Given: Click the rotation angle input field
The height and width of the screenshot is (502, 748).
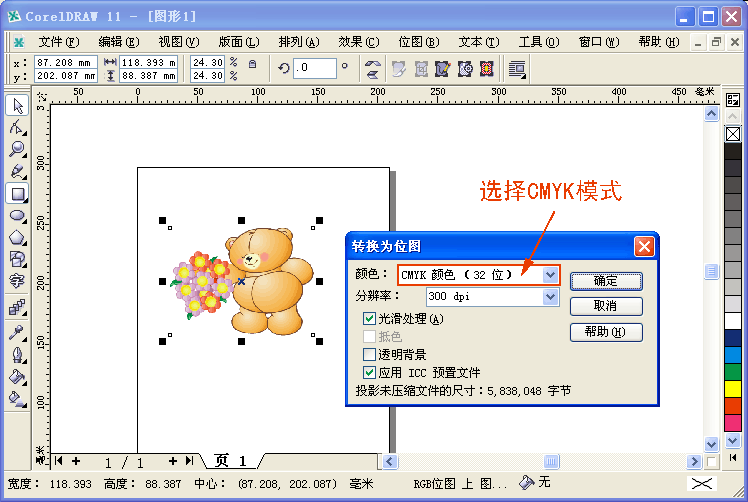Looking at the screenshot, I should (315, 68).
